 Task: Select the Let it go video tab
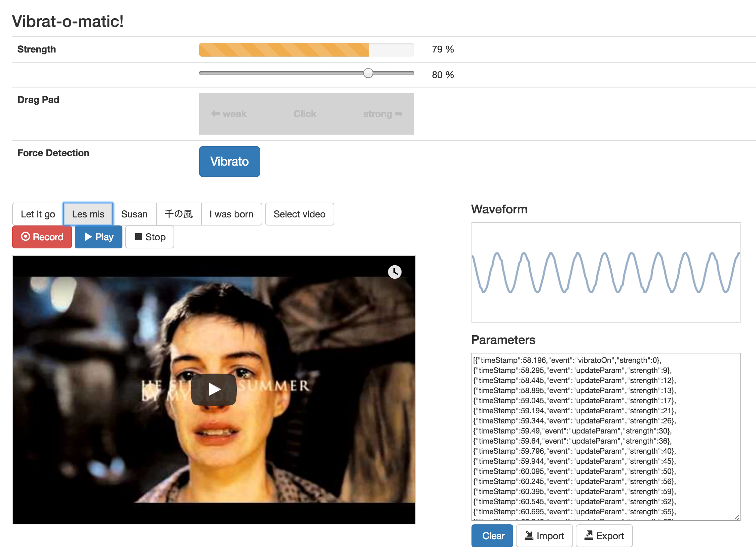click(x=38, y=214)
